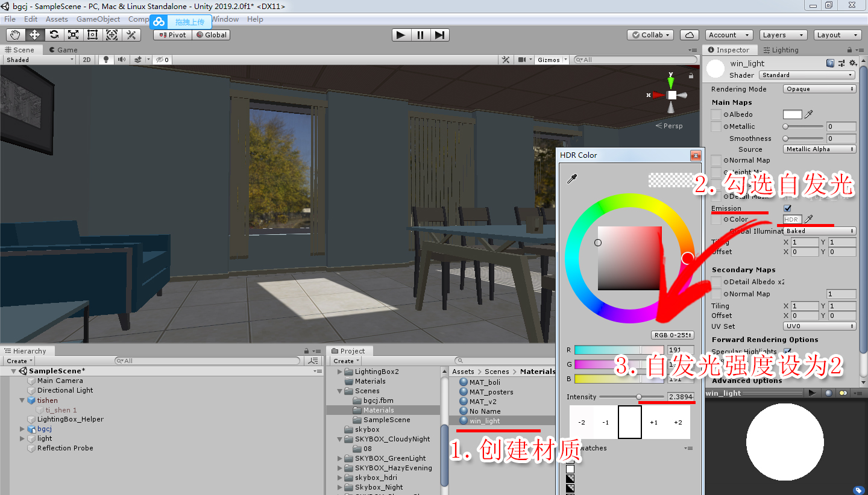The width and height of the screenshot is (868, 495).
Task: Toggle the scene gizmo rotation lock
Action: point(691,76)
